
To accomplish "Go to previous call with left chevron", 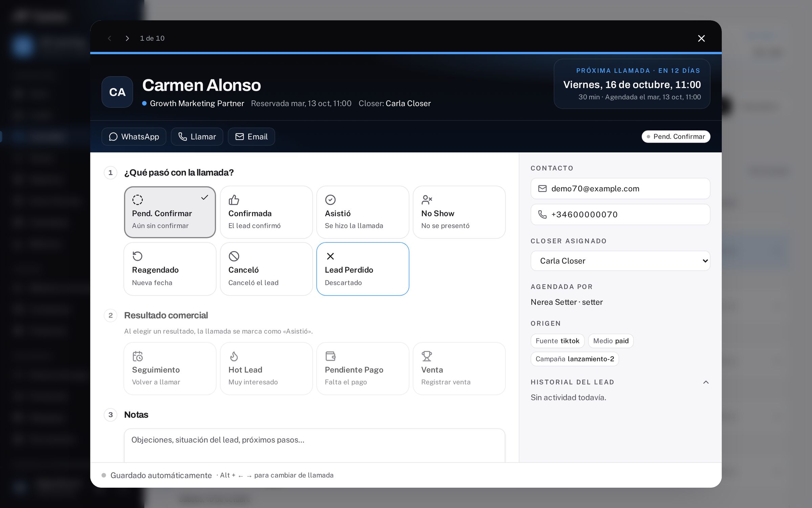I will click(x=110, y=38).
